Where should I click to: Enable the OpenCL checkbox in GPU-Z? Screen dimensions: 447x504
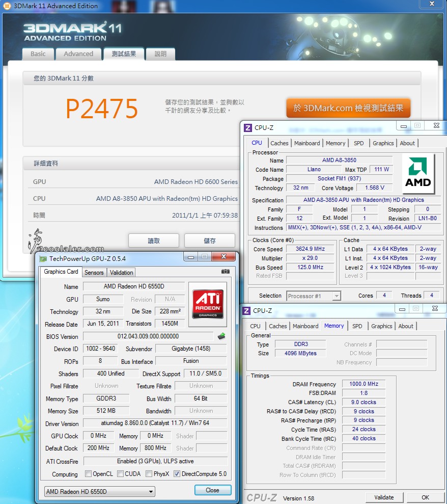coord(88,474)
